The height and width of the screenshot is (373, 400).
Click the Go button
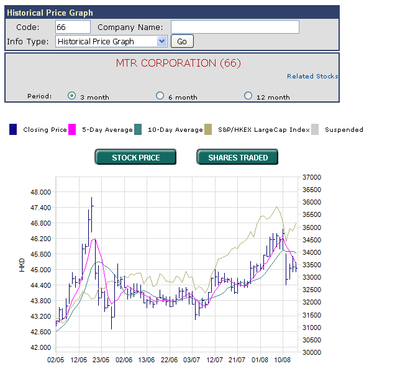point(182,41)
